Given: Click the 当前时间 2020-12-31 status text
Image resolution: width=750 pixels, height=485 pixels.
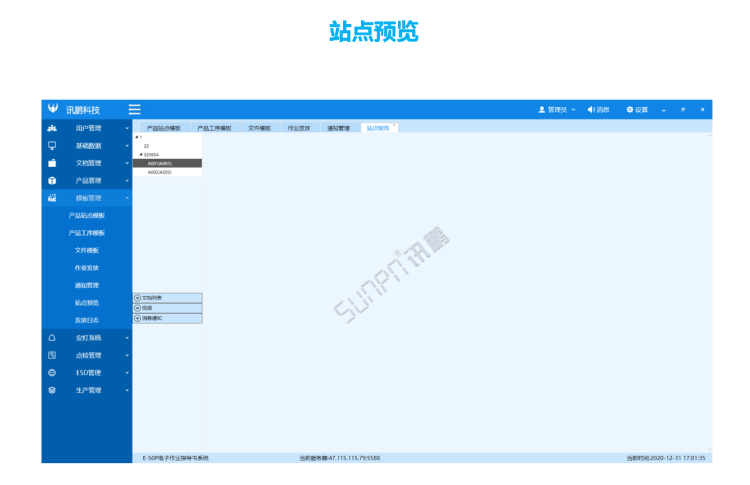Looking at the screenshot, I should [666, 458].
